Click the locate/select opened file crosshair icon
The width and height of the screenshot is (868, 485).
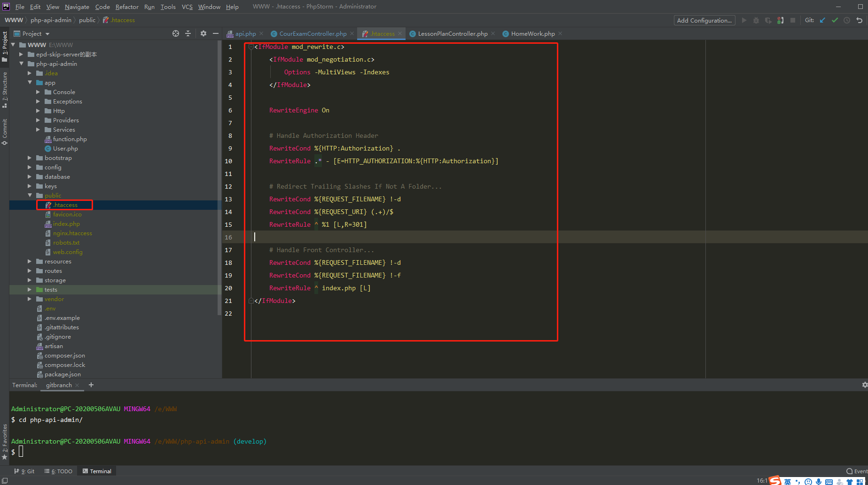[x=176, y=33]
